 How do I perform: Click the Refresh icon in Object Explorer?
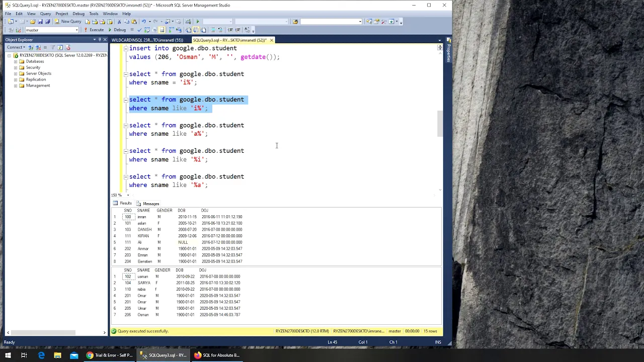60,47
